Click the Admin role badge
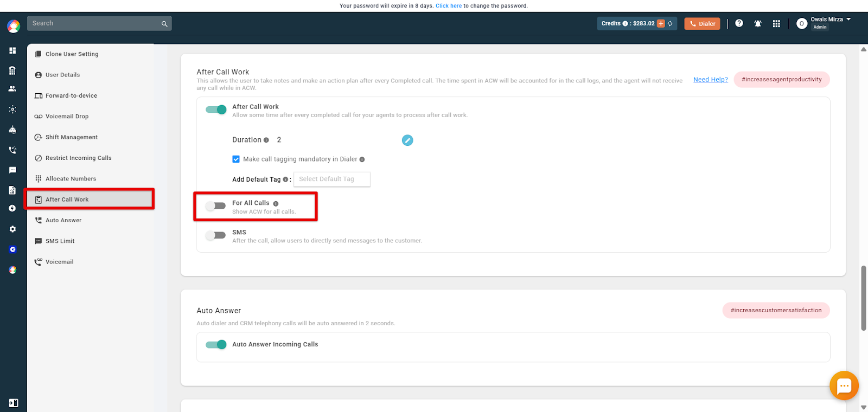 tap(820, 27)
